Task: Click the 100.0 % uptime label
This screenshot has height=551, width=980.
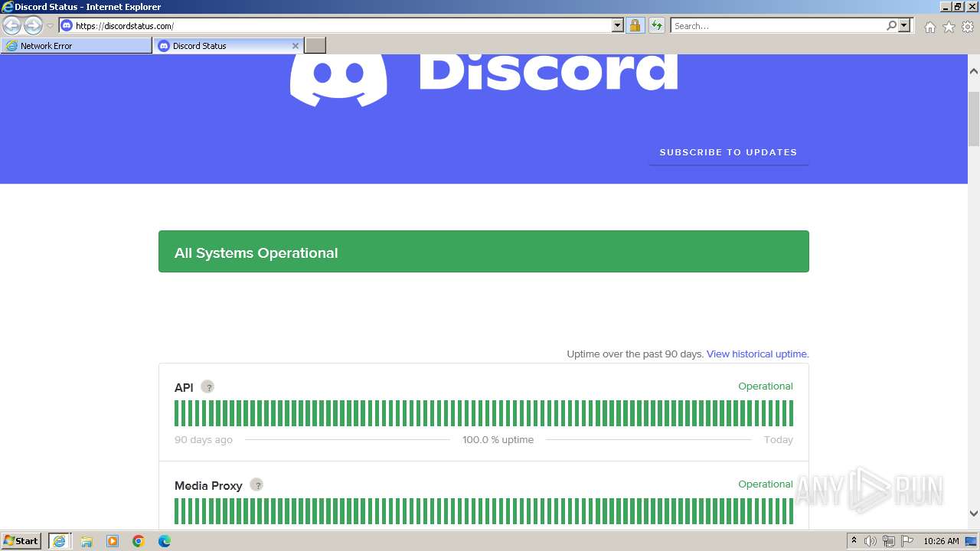Action: pos(498,439)
